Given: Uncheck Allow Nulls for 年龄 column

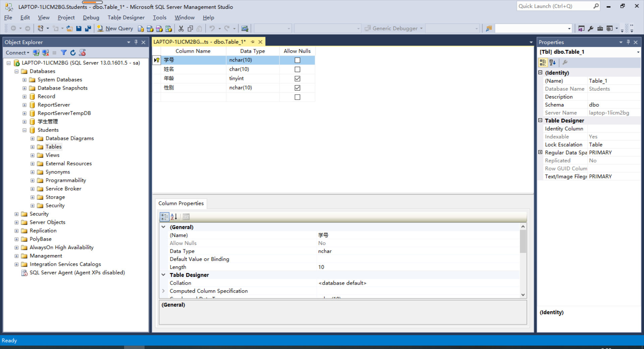Looking at the screenshot, I should pyautogui.click(x=297, y=79).
